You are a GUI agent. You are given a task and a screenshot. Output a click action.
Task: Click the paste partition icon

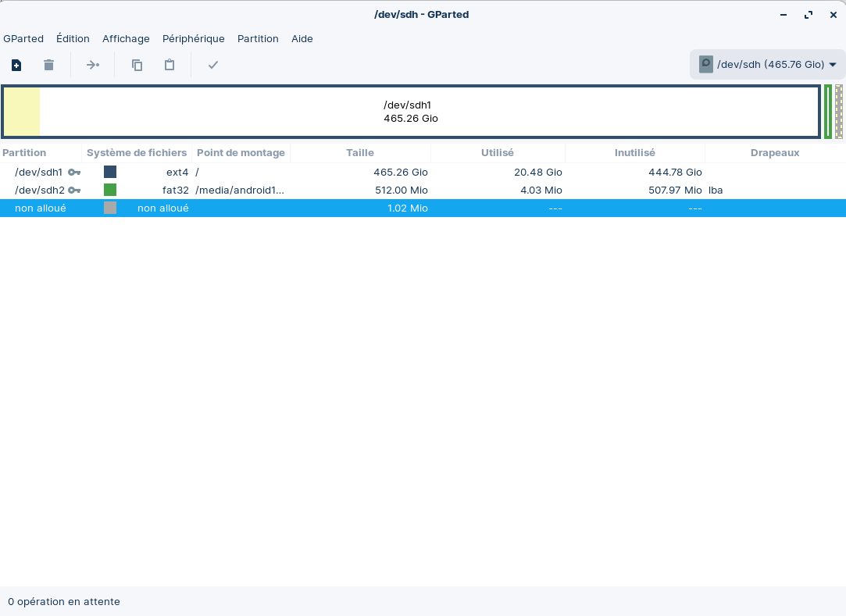[170, 65]
